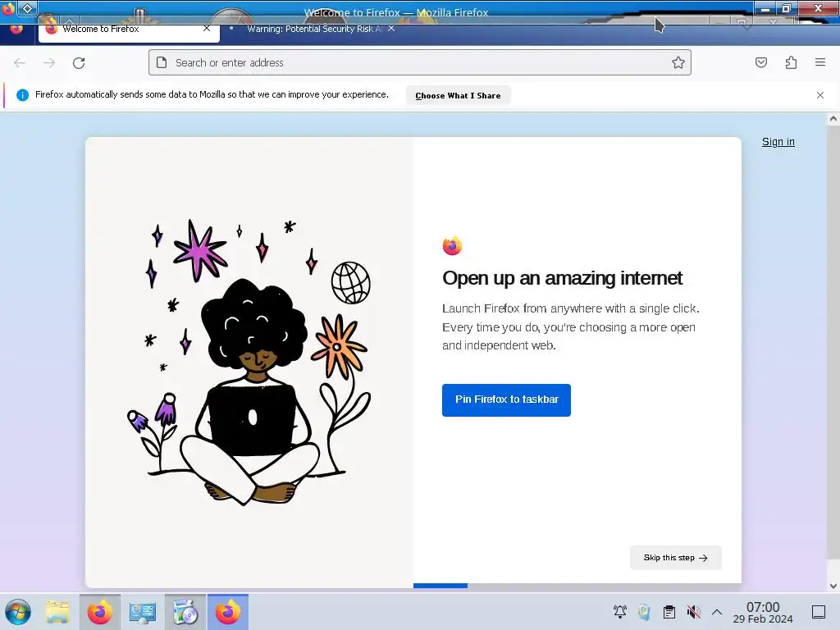This screenshot has height=630, width=840.
Task: Reload the current page
Action: click(79, 62)
